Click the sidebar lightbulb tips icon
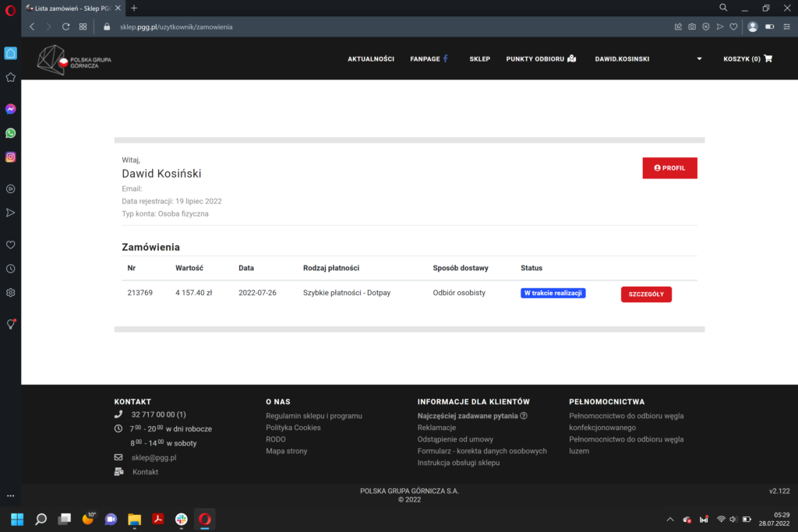798x532 pixels. point(10,324)
